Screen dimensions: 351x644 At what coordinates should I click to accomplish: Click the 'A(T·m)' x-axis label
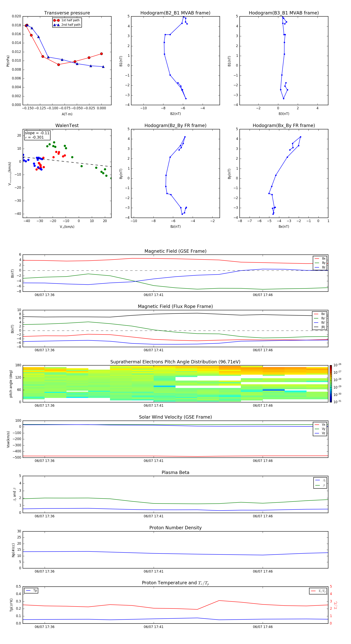point(67,114)
